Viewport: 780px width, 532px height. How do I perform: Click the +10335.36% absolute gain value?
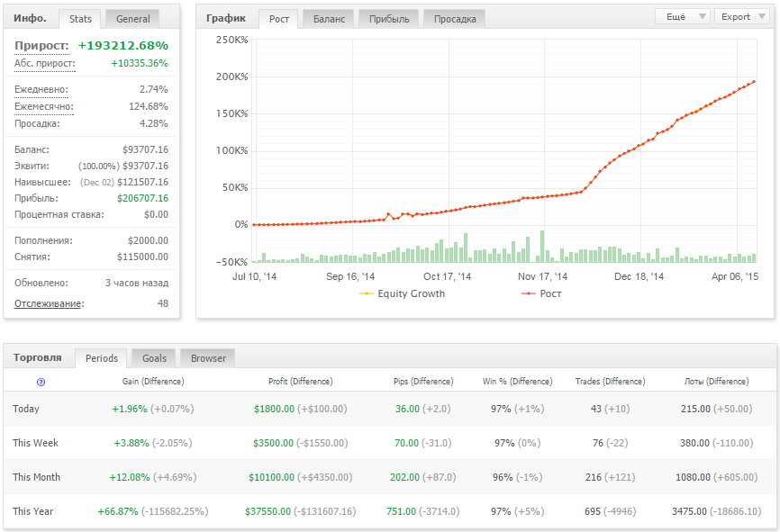(x=140, y=64)
